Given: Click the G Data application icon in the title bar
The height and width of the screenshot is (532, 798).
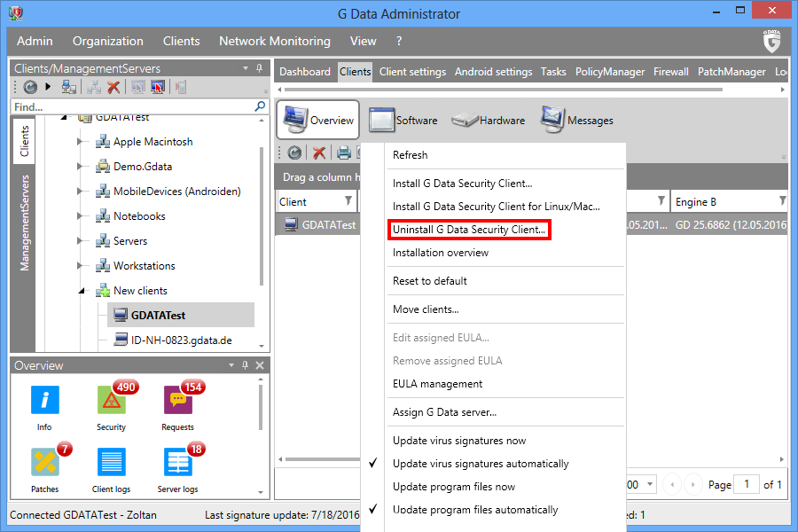Looking at the screenshot, I should coord(16,12).
